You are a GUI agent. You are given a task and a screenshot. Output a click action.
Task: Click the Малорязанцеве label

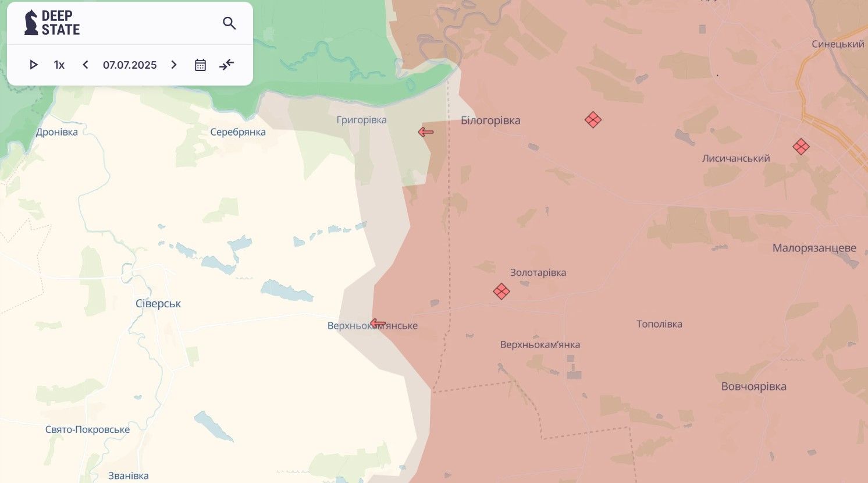tap(814, 248)
